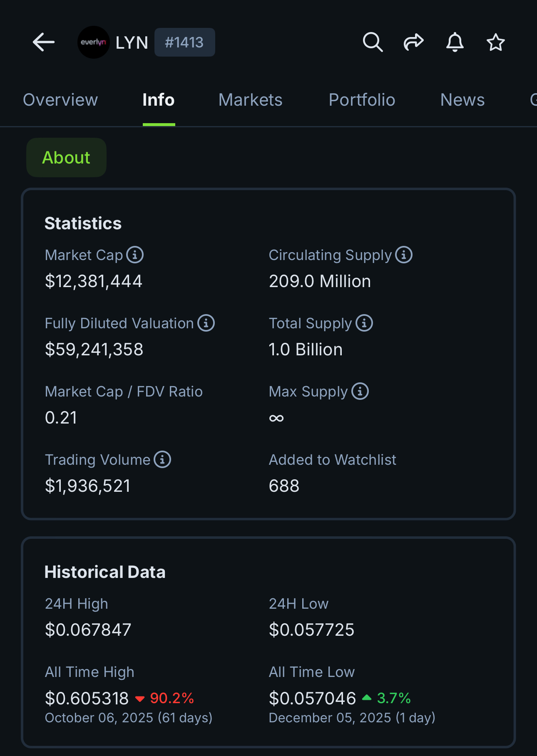
Task: Tap the back arrow icon
Action: coord(44,42)
